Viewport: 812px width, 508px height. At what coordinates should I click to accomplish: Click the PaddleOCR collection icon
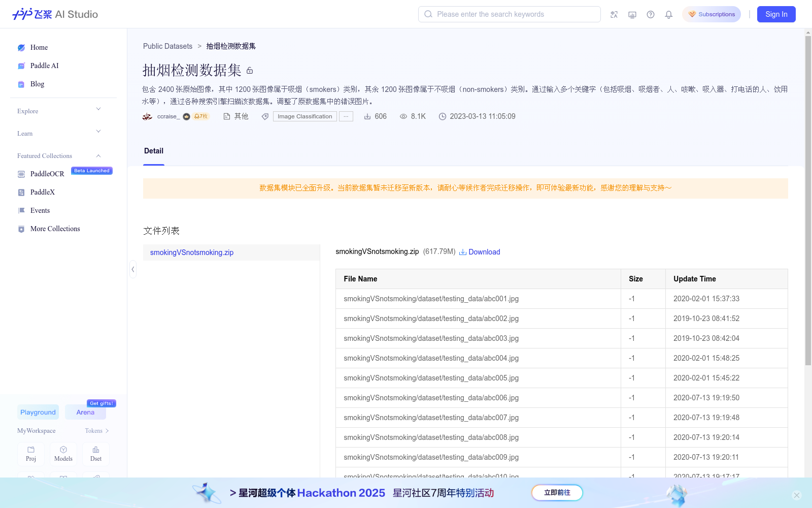click(x=21, y=174)
